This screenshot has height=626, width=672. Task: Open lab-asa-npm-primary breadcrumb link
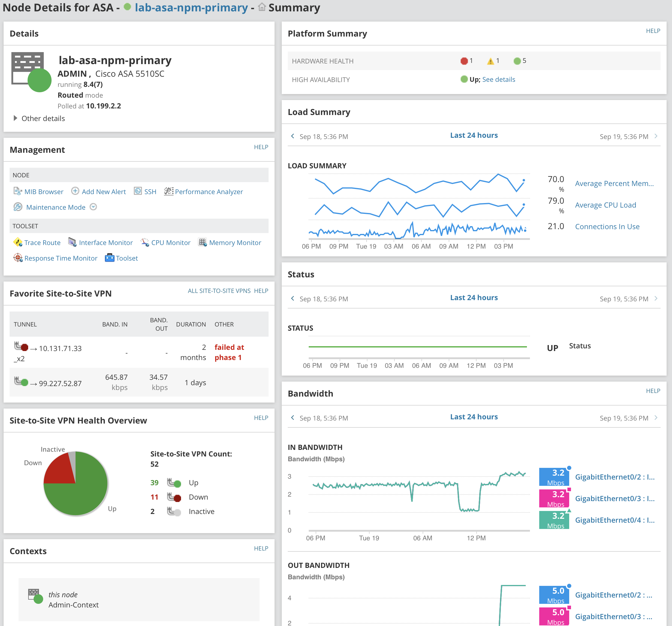point(191,7)
